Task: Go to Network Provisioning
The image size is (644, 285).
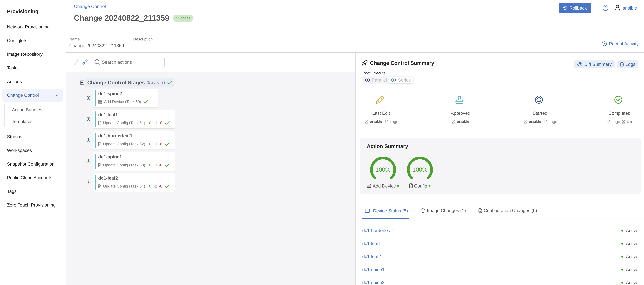Action: tap(28, 27)
